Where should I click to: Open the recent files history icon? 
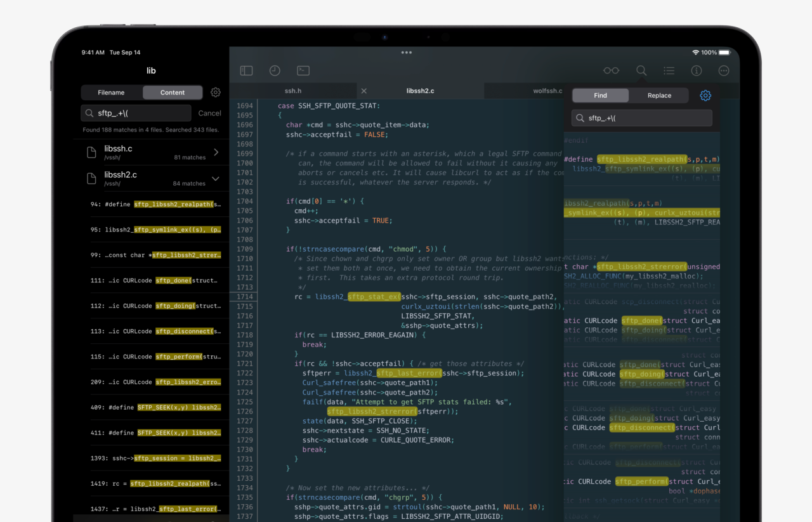pyautogui.click(x=273, y=70)
